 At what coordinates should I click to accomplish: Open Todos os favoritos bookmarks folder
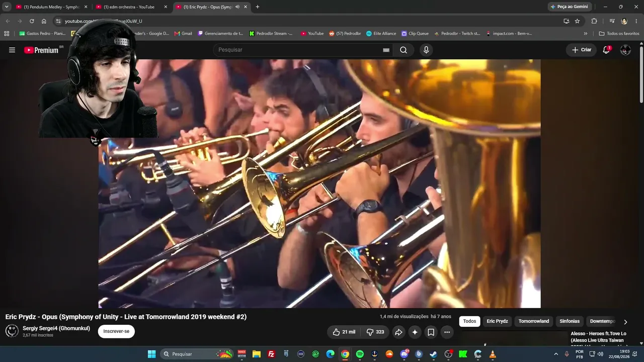tap(619, 34)
